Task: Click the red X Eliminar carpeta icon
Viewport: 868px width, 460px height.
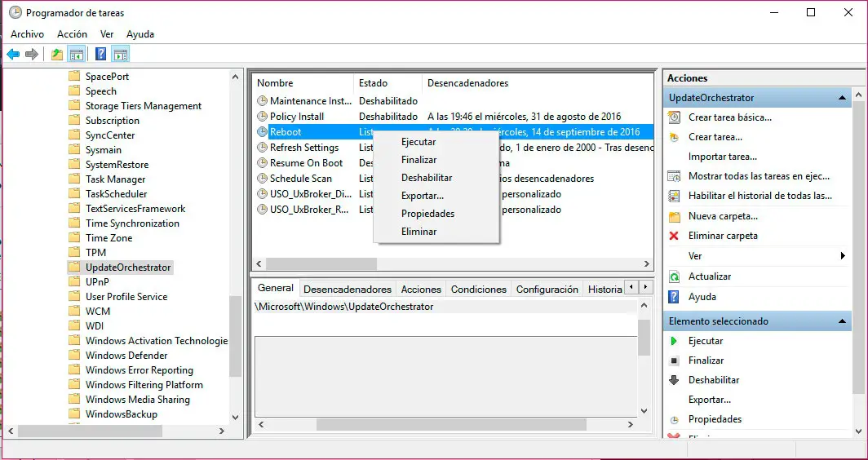Action: 674,236
